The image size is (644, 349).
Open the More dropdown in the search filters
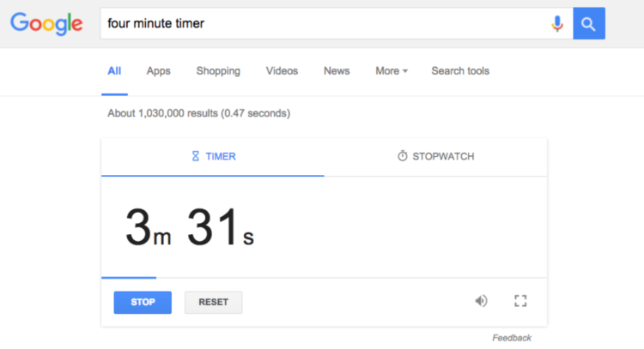(x=391, y=71)
